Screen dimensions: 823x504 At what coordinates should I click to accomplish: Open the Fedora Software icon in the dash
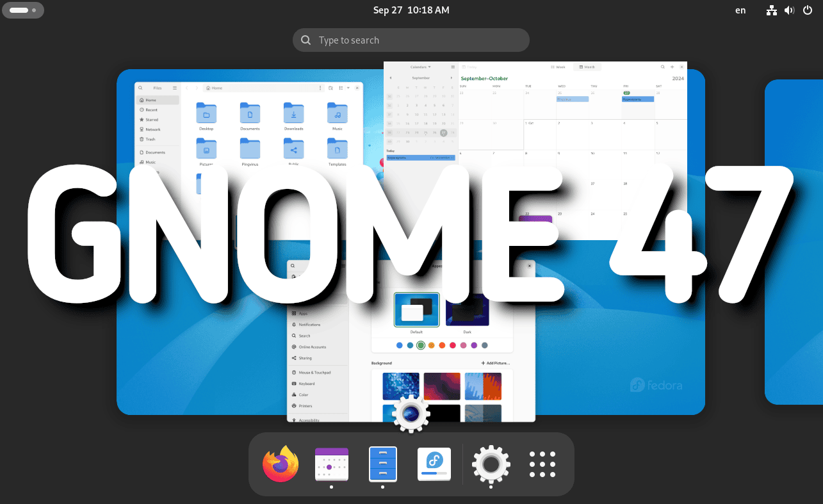[434, 464]
